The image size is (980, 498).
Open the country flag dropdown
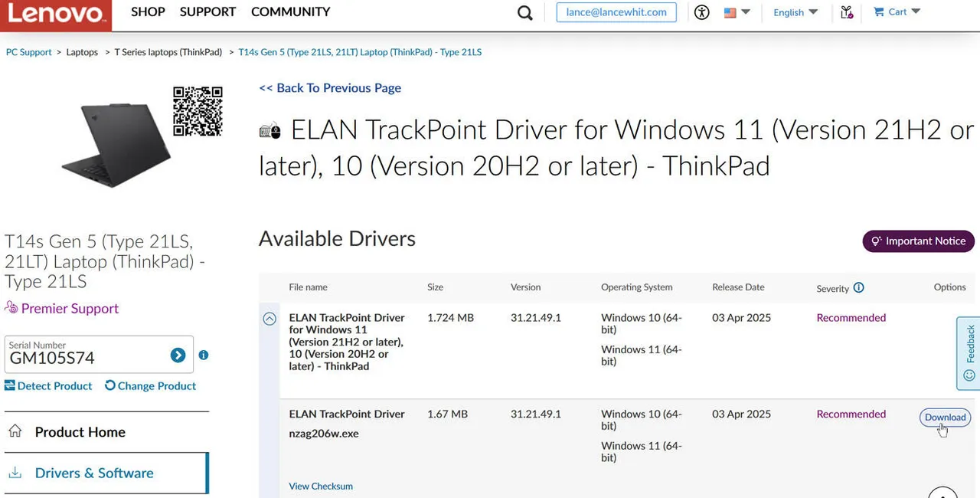737,12
